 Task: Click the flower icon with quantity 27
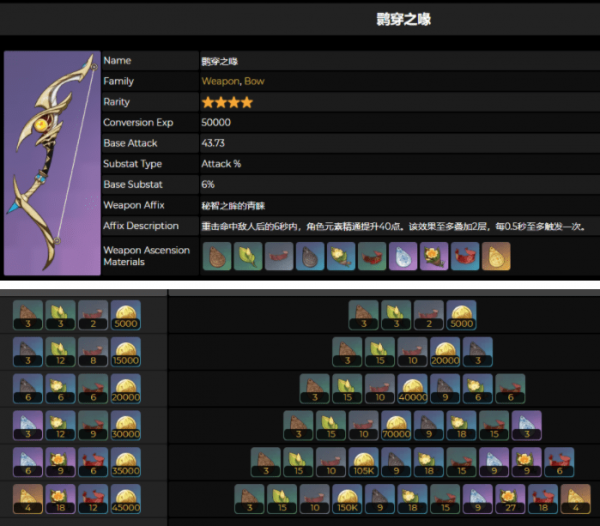pos(510,499)
